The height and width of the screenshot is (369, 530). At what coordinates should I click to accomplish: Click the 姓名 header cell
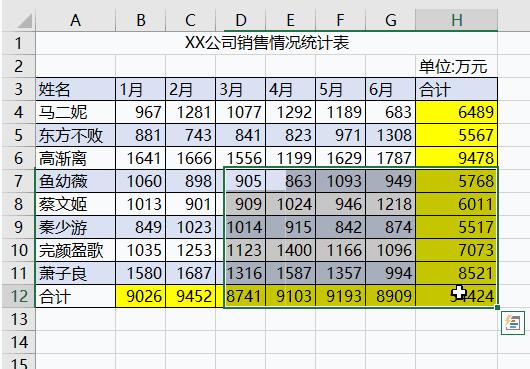(x=75, y=89)
